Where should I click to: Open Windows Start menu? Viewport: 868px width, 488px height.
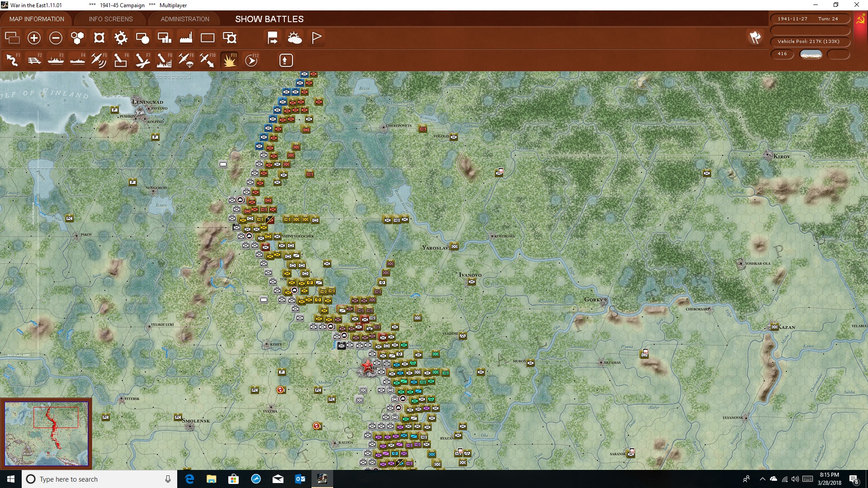click(11, 479)
